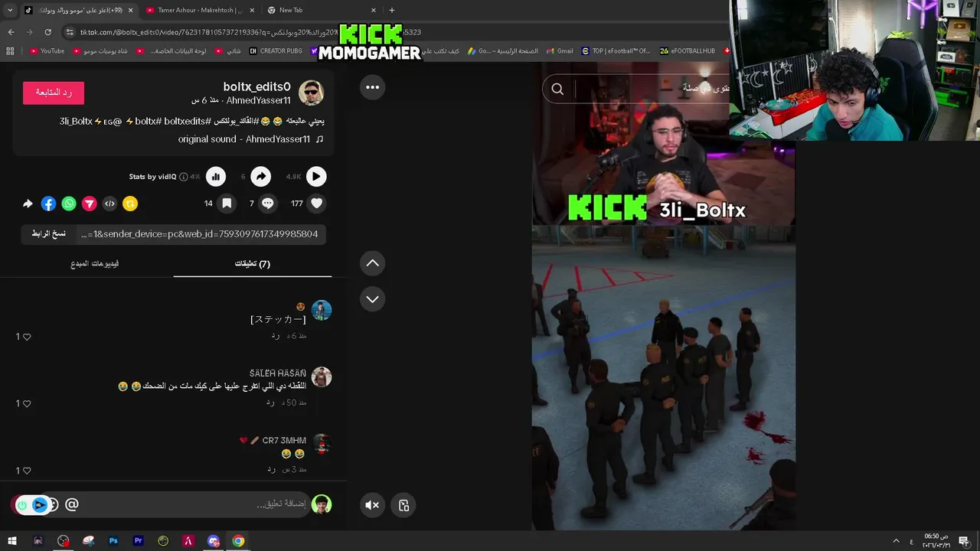Screen dimensions: 980x551
Task: Open Premiere Pro from the taskbar
Action: click(139, 541)
